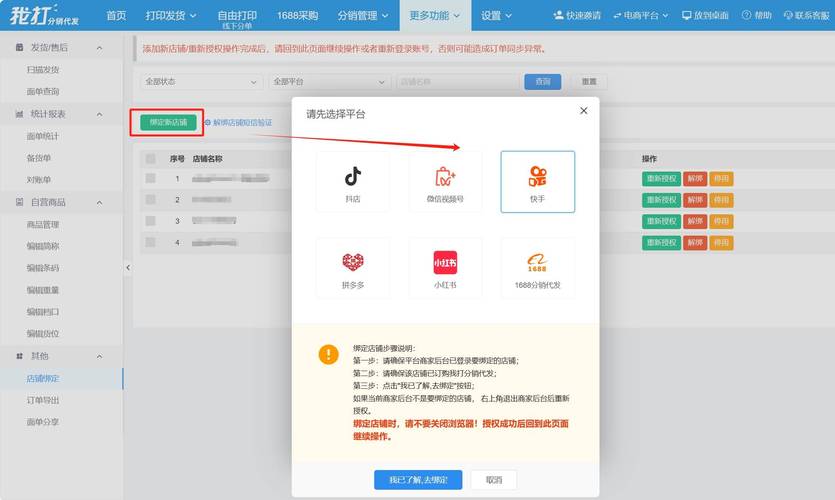Open 对账单 in the sidebar

tap(39, 180)
